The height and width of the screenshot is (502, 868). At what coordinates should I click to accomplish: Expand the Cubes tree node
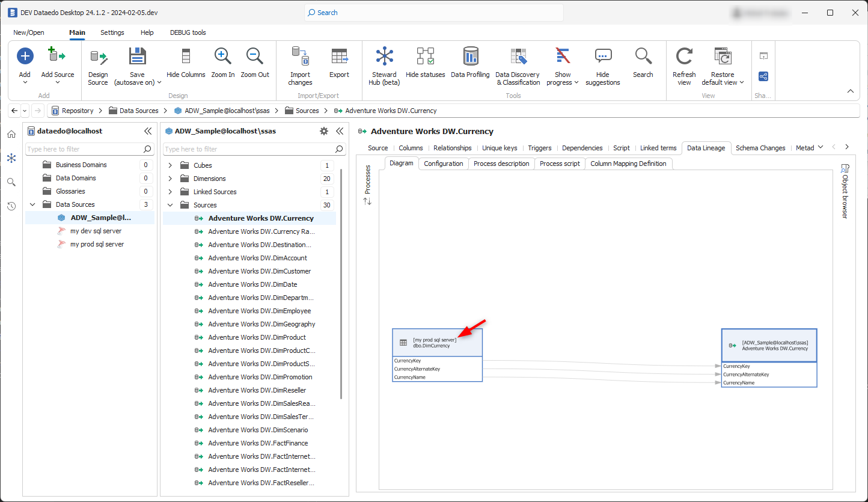coord(170,165)
